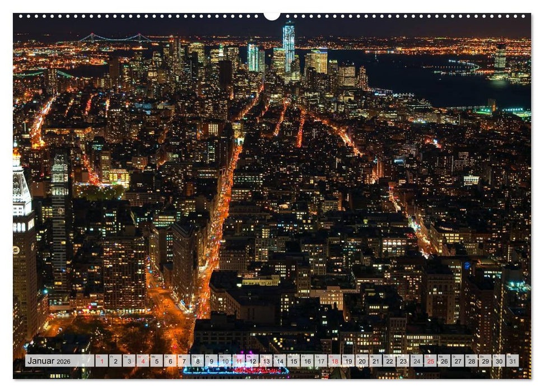Viewport: 544px width, 392px height.
Task: Select the date 22 tab cell
Action: click(389, 361)
